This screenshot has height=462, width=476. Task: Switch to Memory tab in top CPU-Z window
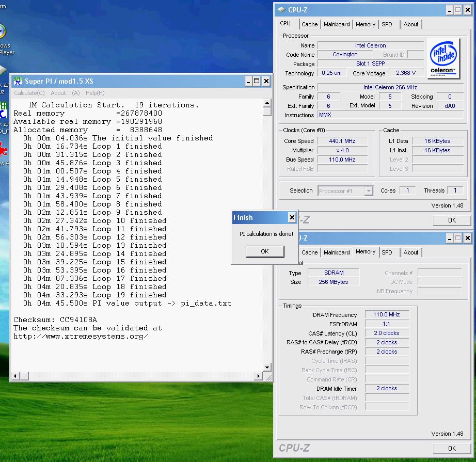(x=366, y=24)
